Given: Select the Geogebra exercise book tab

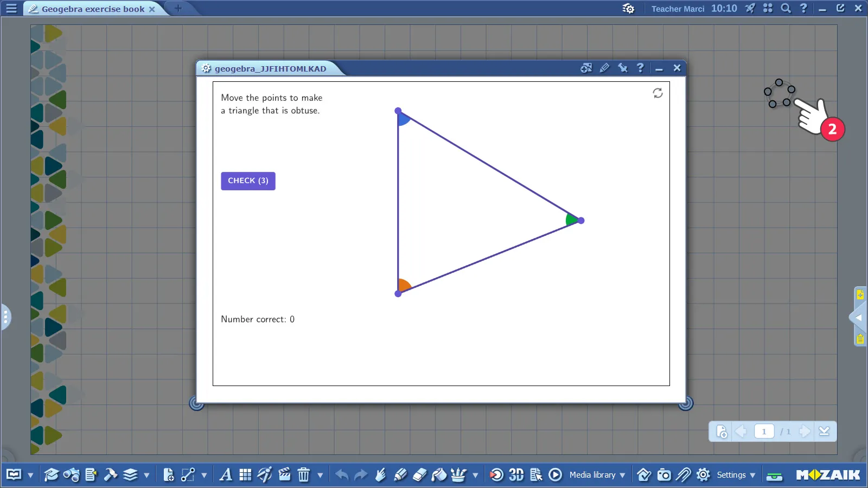Looking at the screenshot, I should [92, 9].
